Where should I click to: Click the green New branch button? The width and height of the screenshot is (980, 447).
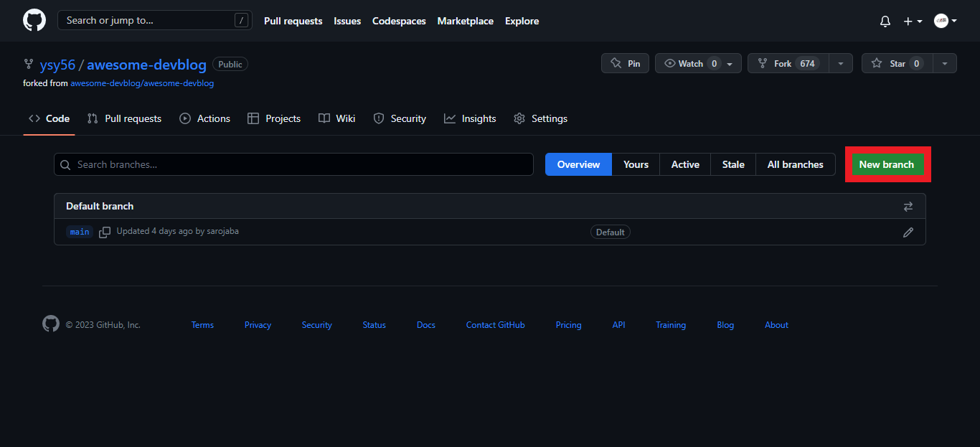[x=887, y=164]
